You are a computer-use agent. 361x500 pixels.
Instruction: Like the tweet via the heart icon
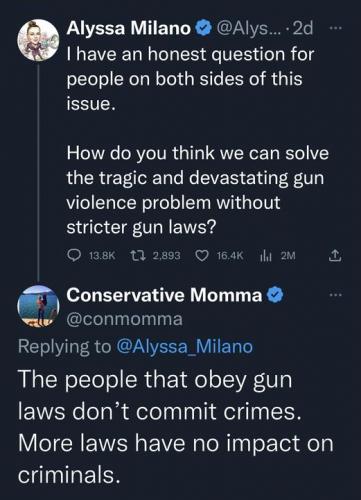click(202, 256)
